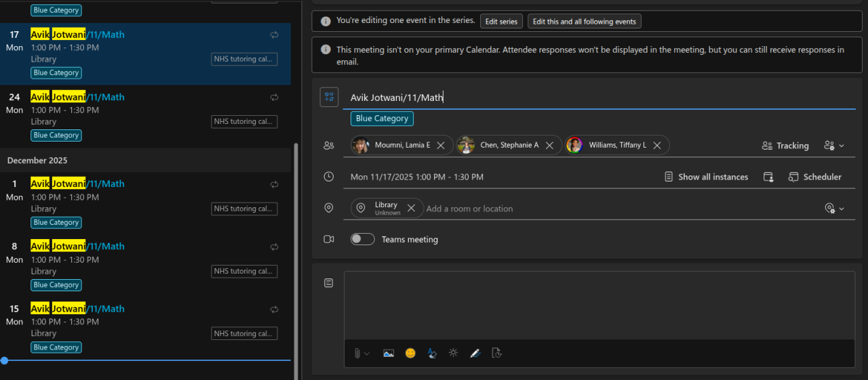This screenshot has width=868, height=380.
Task: Click the Edit series button
Action: click(501, 22)
